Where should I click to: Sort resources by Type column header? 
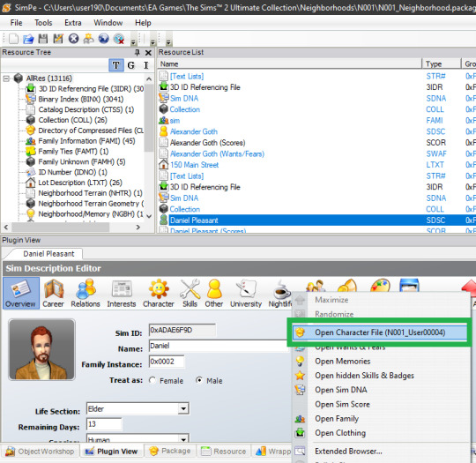click(441, 64)
